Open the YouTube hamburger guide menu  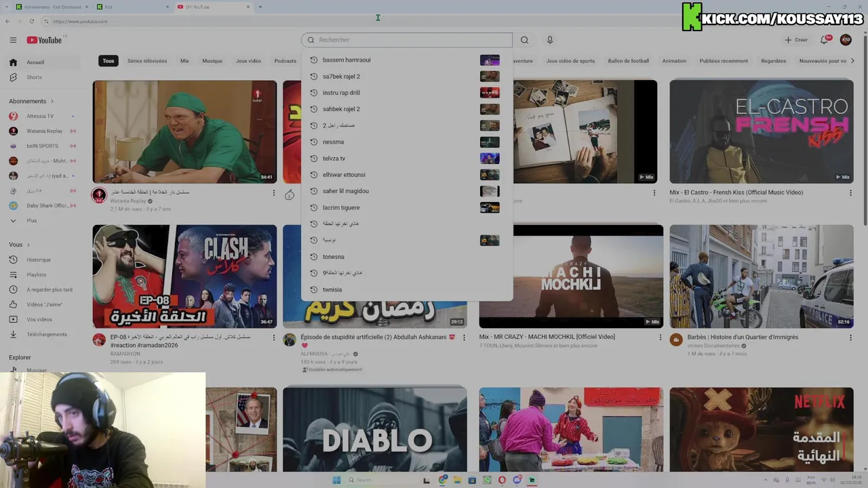pyautogui.click(x=13, y=40)
